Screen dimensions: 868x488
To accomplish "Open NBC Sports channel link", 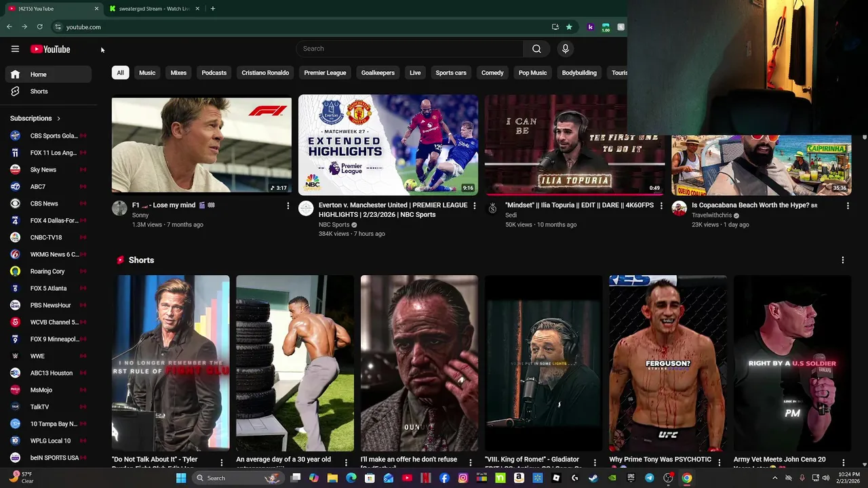I will tap(334, 224).
